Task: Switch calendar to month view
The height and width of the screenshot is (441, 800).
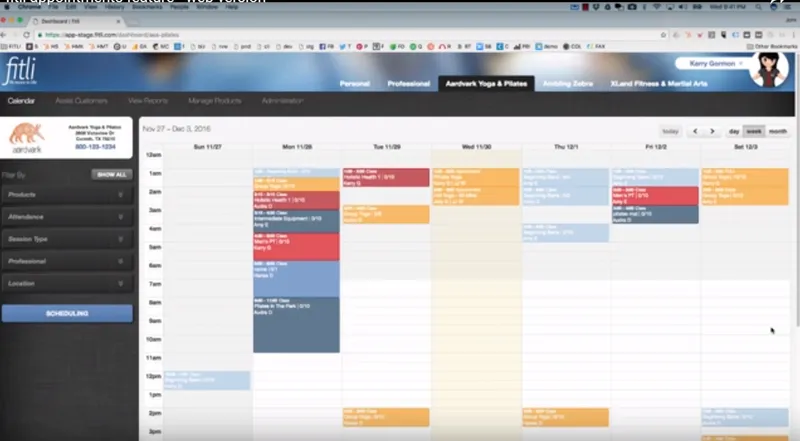Action: 778,131
